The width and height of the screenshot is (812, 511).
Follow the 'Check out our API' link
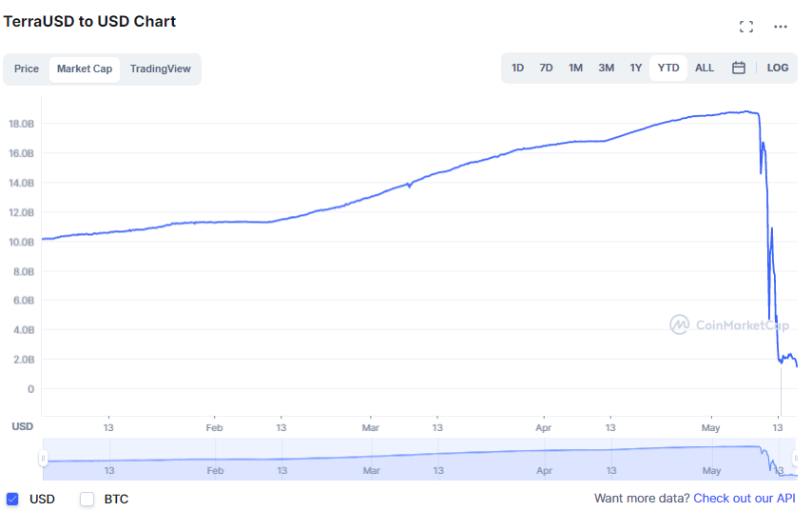coord(744,498)
